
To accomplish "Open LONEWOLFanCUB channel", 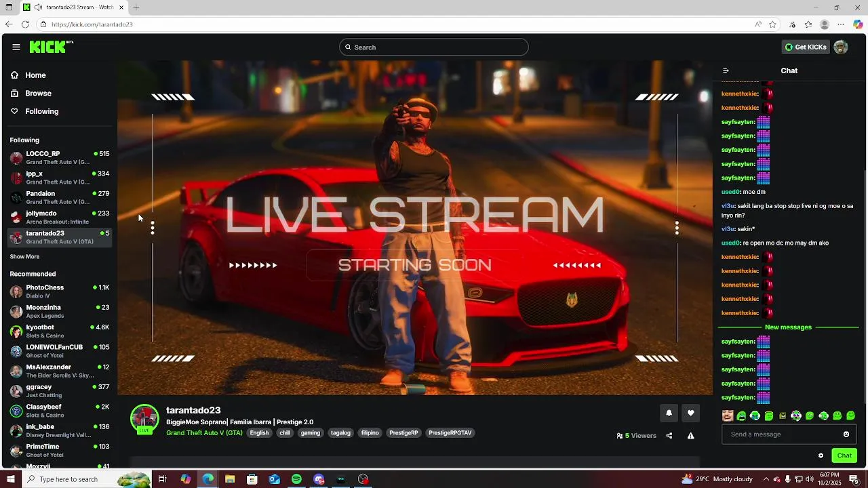I will [60, 351].
